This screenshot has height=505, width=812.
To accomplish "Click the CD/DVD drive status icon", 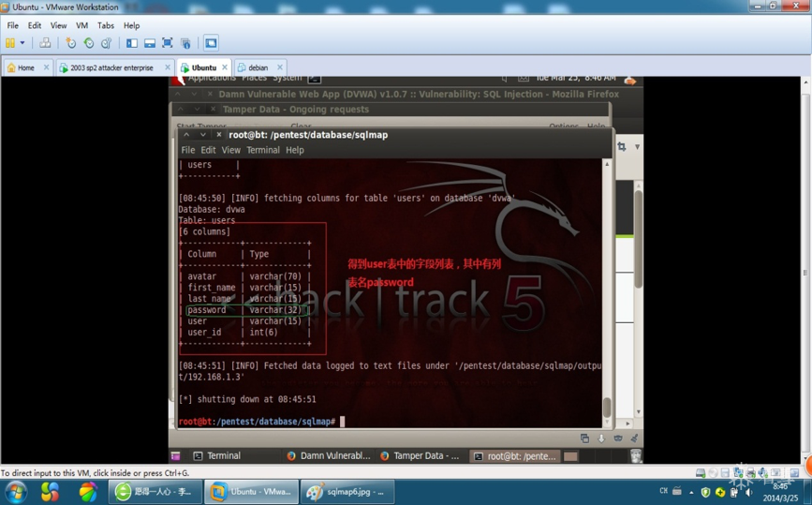I will tap(713, 472).
